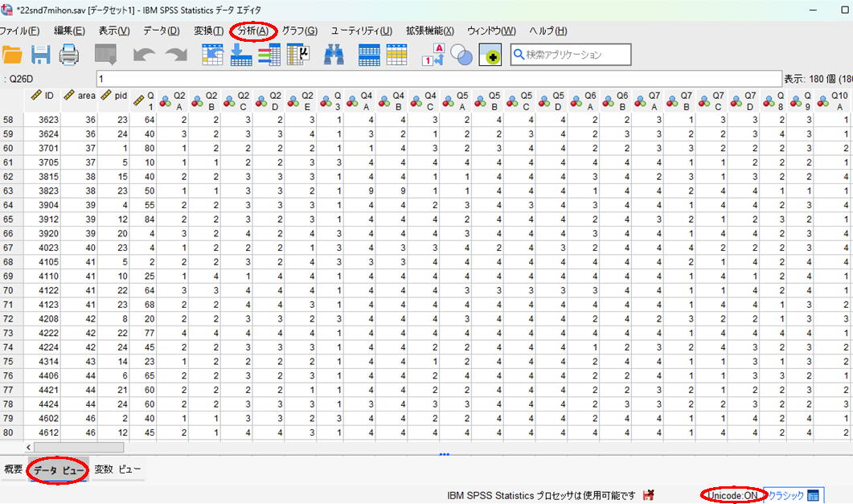Viewport: 853px width, 504px height.
Task: Click ID cell 4612
Action: click(43, 432)
